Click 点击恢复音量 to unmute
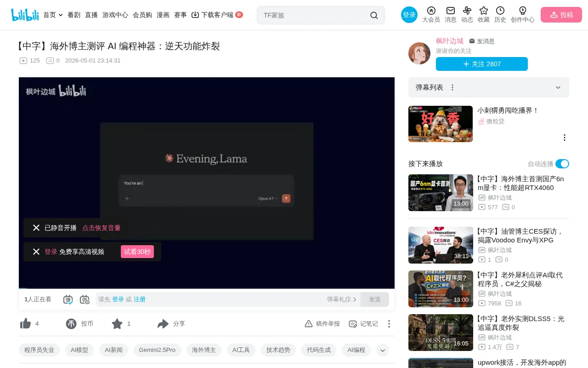The height and width of the screenshot is (368, 588). (102, 228)
